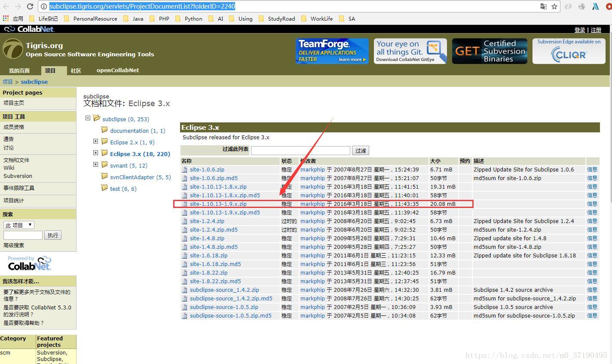Open 成员资格 in sidebar

(x=14, y=127)
